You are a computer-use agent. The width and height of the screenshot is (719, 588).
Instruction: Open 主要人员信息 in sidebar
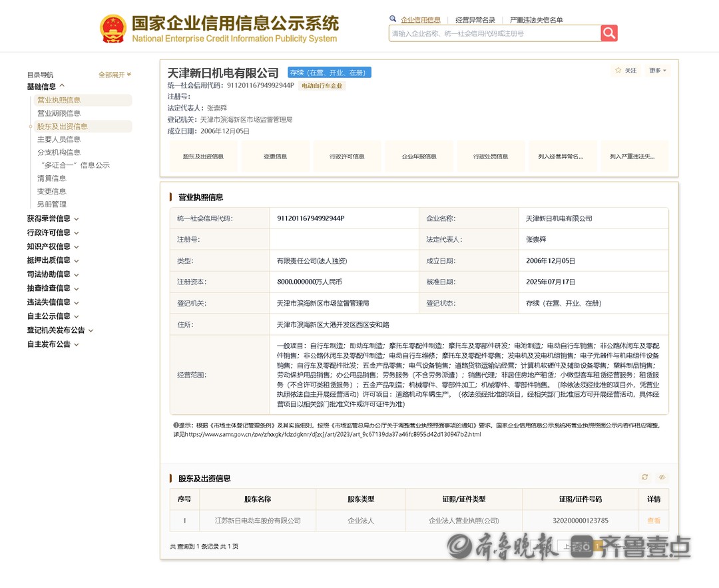(59, 139)
